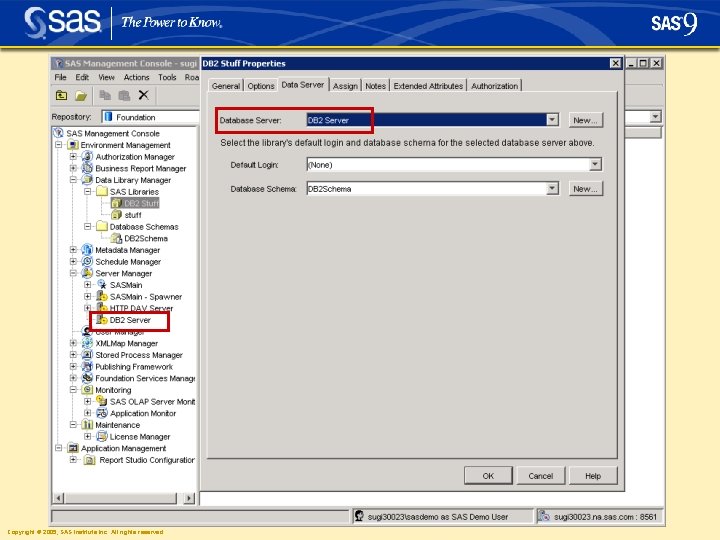Click the SAS OLAP Server Monitor icon
Image resolution: width=720 pixels, height=540 pixels.
click(102, 401)
